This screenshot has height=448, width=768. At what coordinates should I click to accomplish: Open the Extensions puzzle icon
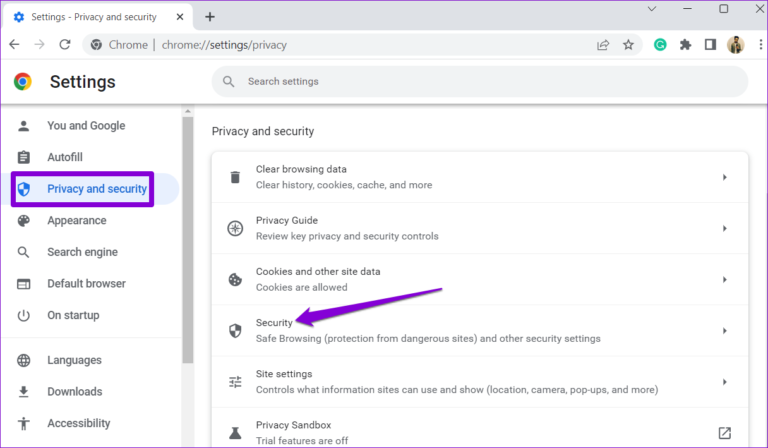tap(685, 45)
